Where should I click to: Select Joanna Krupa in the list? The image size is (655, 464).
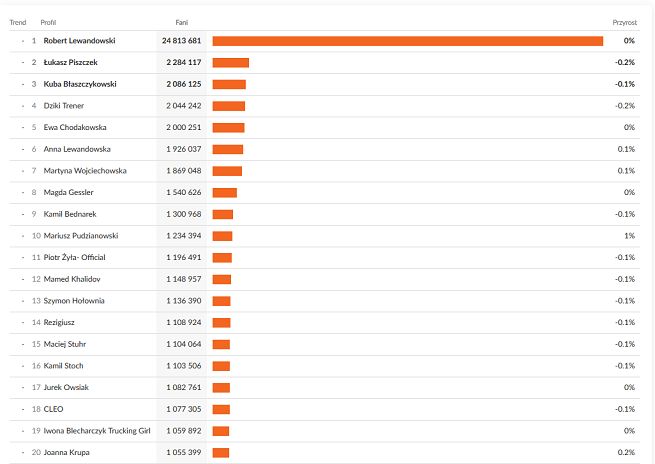click(67, 452)
